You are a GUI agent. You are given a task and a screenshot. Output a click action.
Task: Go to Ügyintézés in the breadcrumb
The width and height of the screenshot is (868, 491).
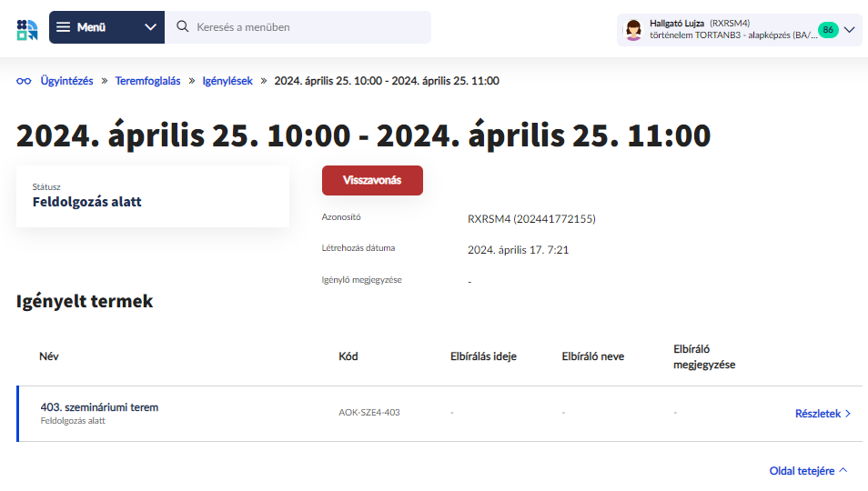pos(66,81)
